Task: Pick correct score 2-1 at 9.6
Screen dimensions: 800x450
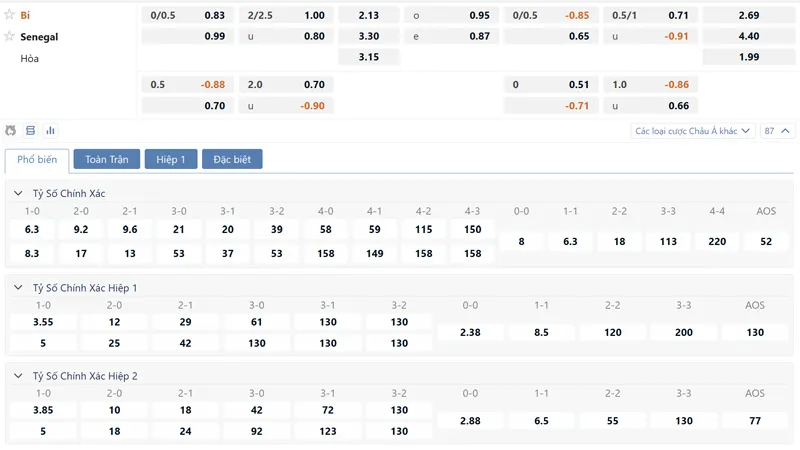Action: 130,230
